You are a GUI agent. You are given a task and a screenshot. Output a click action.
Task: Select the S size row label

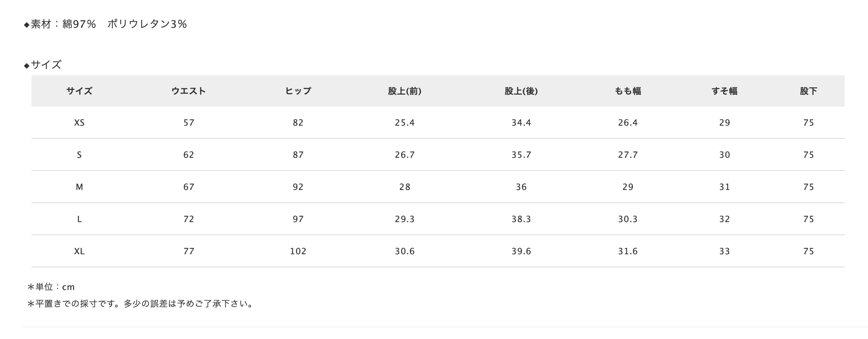pyautogui.click(x=79, y=155)
